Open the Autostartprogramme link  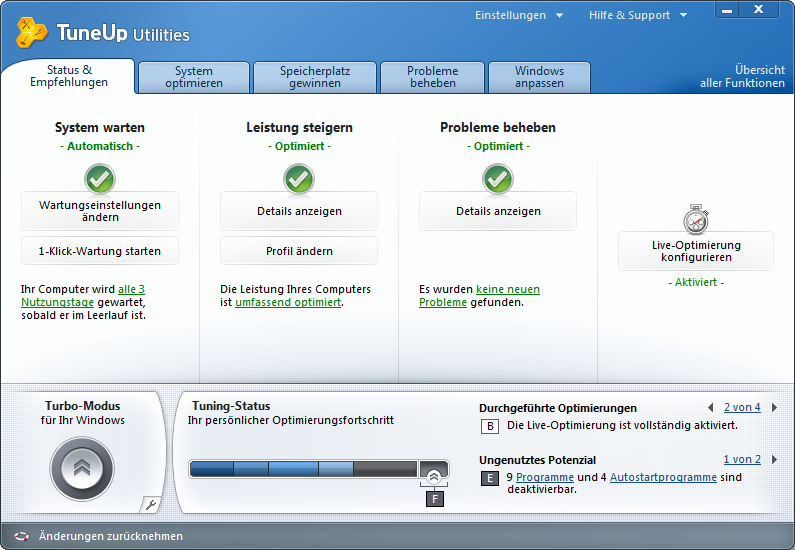tap(663, 477)
